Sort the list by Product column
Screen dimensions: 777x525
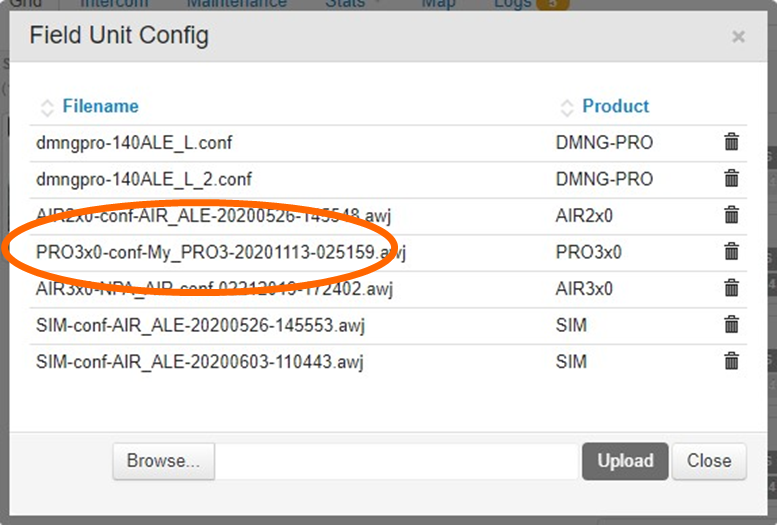coord(615,106)
